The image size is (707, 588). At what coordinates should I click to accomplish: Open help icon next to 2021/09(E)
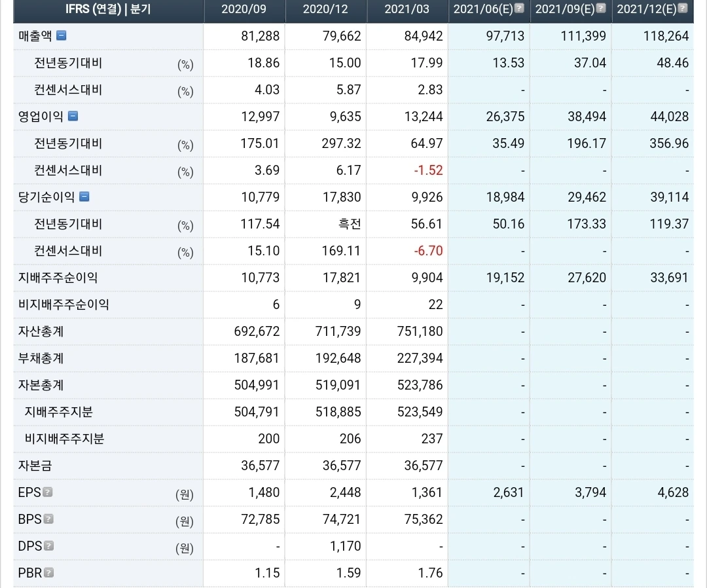click(601, 8)
